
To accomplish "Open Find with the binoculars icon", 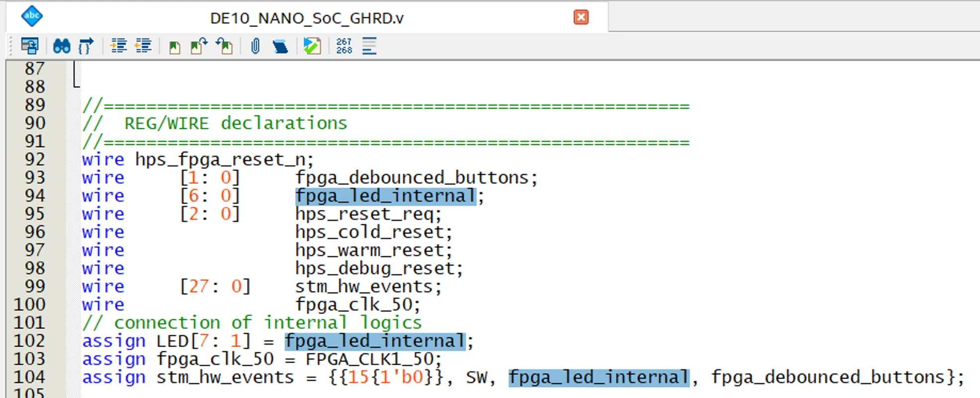I will 62,46.
